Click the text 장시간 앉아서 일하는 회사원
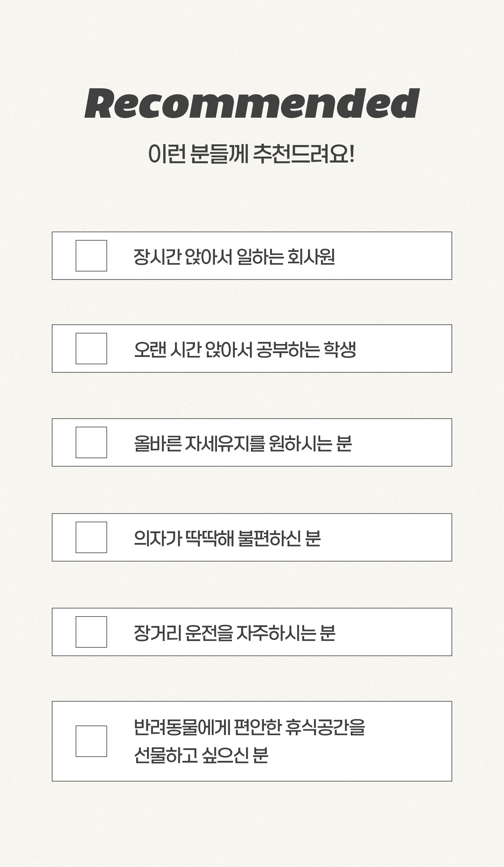The height and width of the screenshot is (867, 504). (234, 256)
